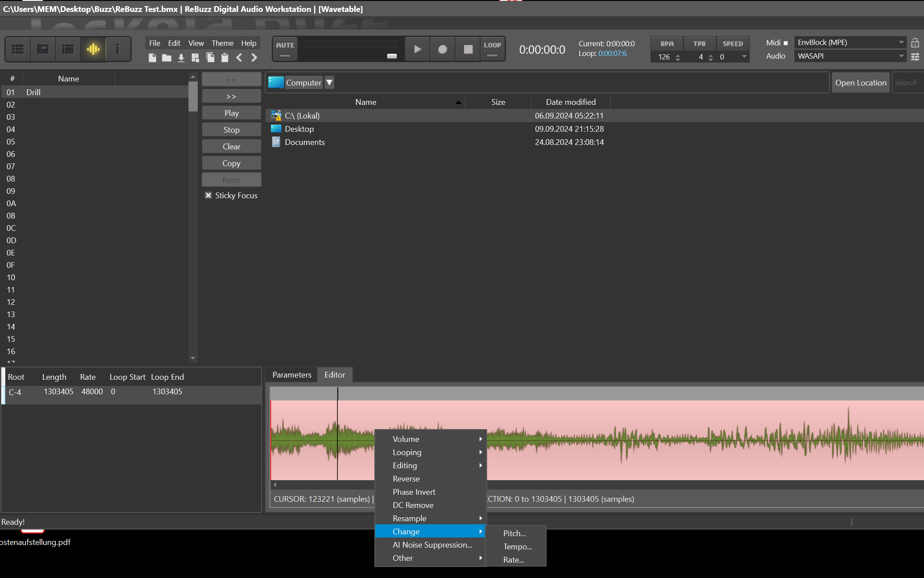Switch to the Machine view icon
Viewport: 924px width, 578px height.
pos(43,49)
